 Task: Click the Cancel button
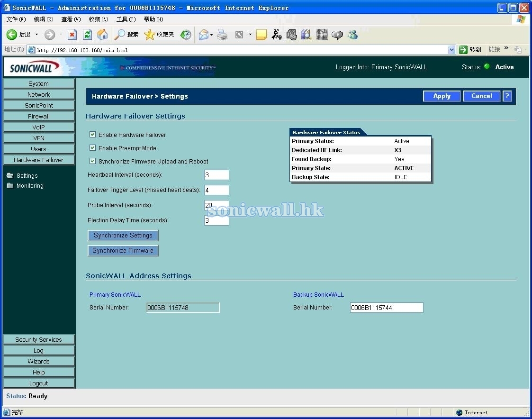(x=481, y=96)
